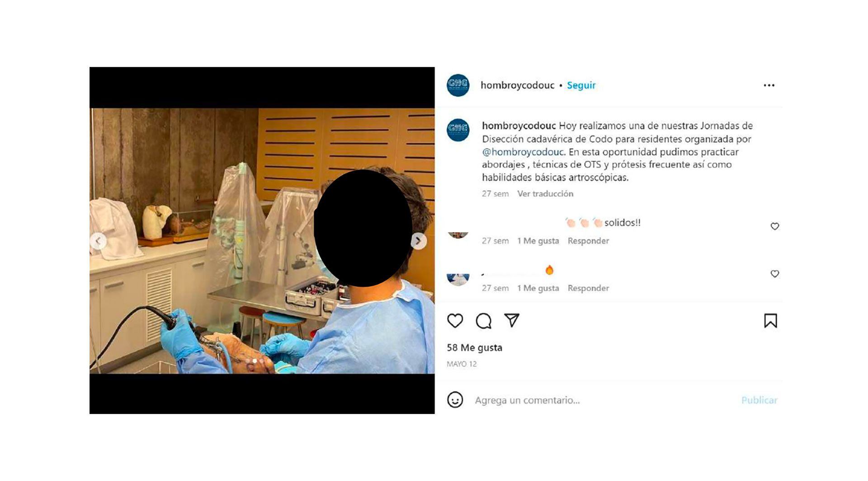This screenshot has width=868, height=481.
Task: Open the hombroycodouc username in header
Action: (517, 85)
